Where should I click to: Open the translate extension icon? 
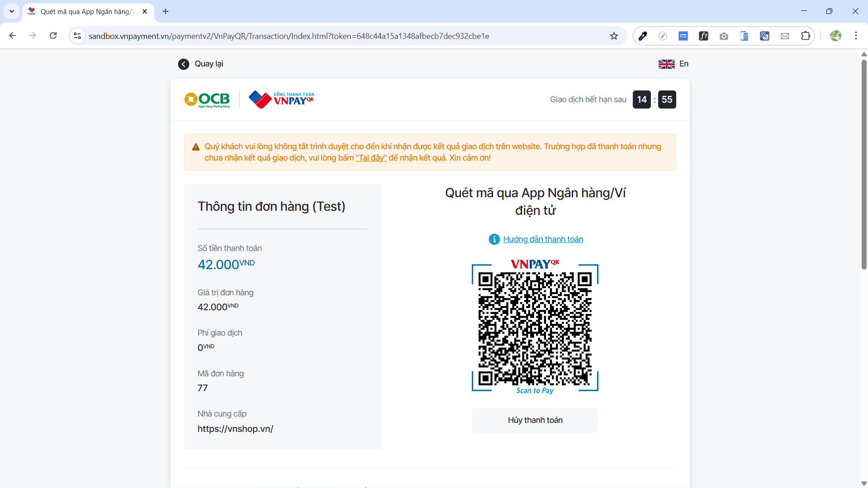coord(764,36)
